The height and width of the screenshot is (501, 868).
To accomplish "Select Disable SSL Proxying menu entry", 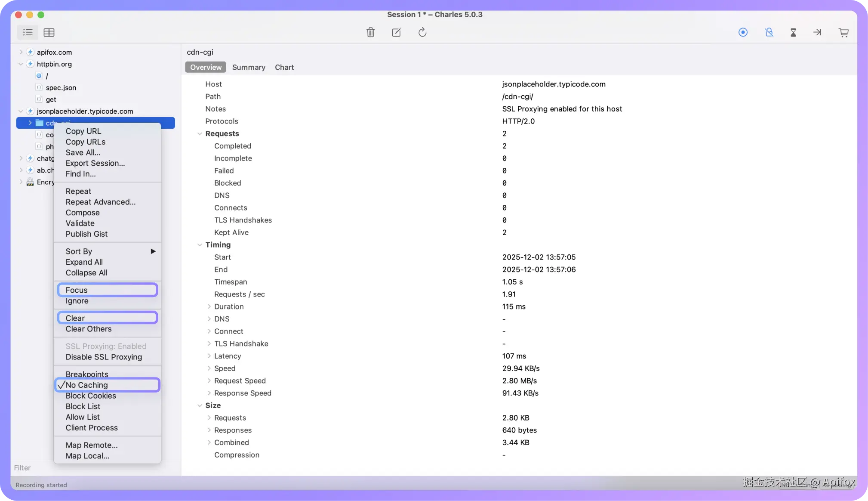I will (x=104, y=357).
